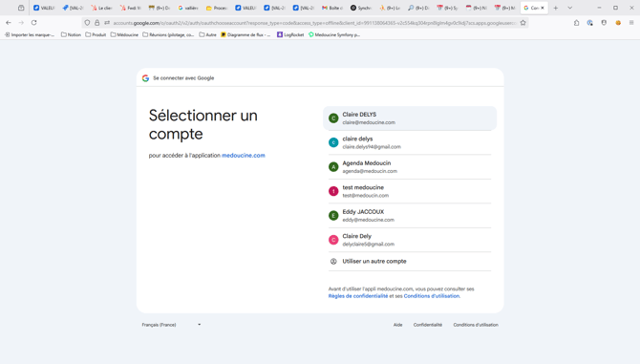Open a new browser tab
640x364 pixels.
pyautogui.click(x=556, y=8)
